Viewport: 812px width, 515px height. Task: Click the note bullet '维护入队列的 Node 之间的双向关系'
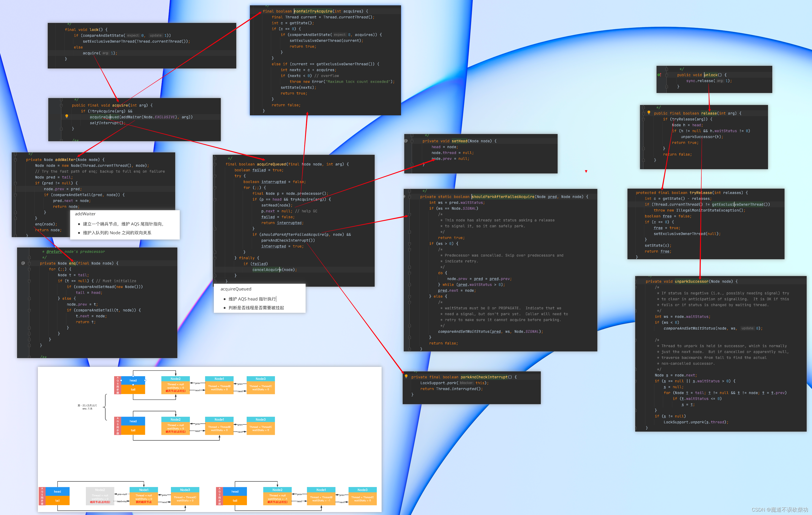pyautogui.click(x=117, y=233)
